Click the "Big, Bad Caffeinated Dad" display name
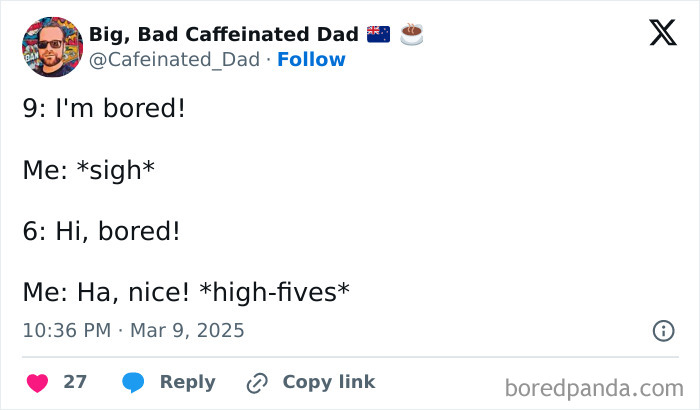Screen dimensions: 700x410 223,34
